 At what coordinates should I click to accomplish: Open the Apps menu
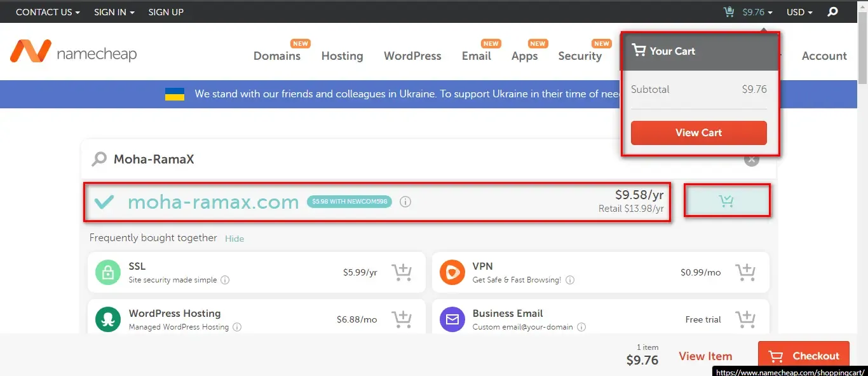pyautogui.click(x=524, y=56)
